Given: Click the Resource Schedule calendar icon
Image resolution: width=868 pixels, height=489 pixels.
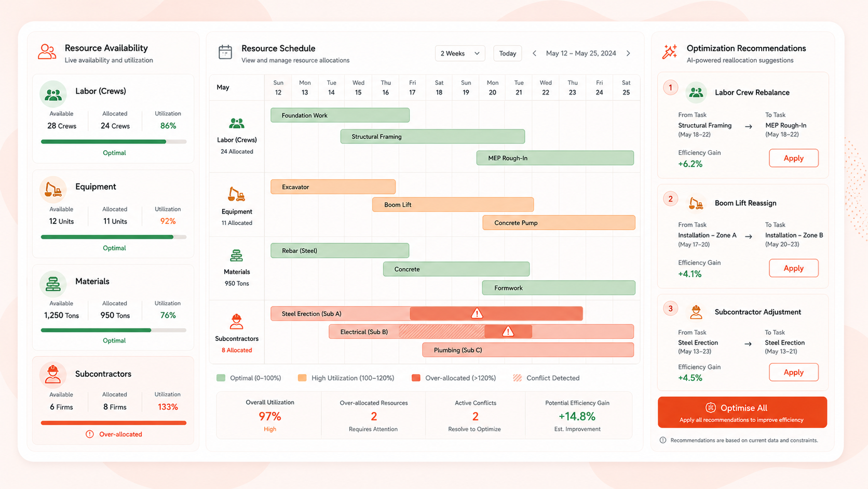Looking at the screenshot, I should tap(225, 52).
